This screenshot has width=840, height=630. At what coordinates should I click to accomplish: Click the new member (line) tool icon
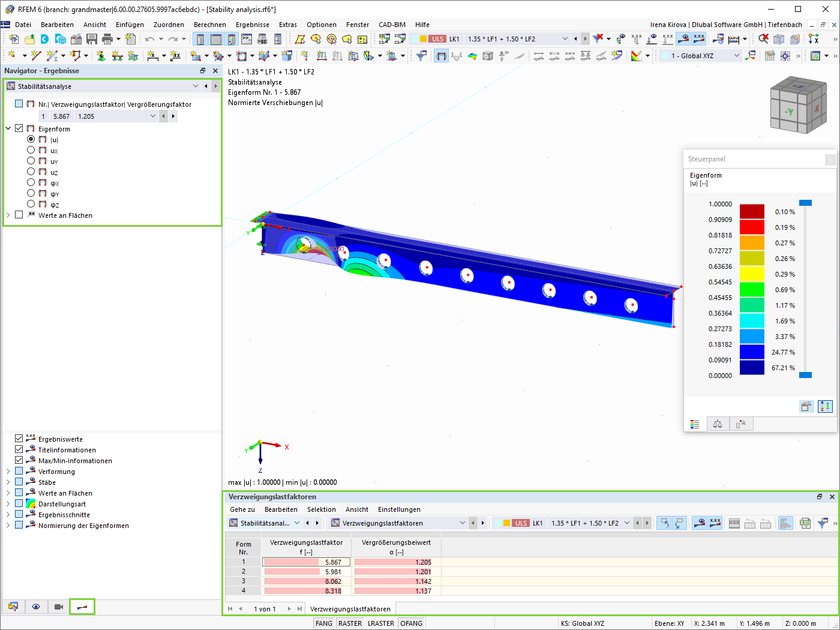point(36,56)
